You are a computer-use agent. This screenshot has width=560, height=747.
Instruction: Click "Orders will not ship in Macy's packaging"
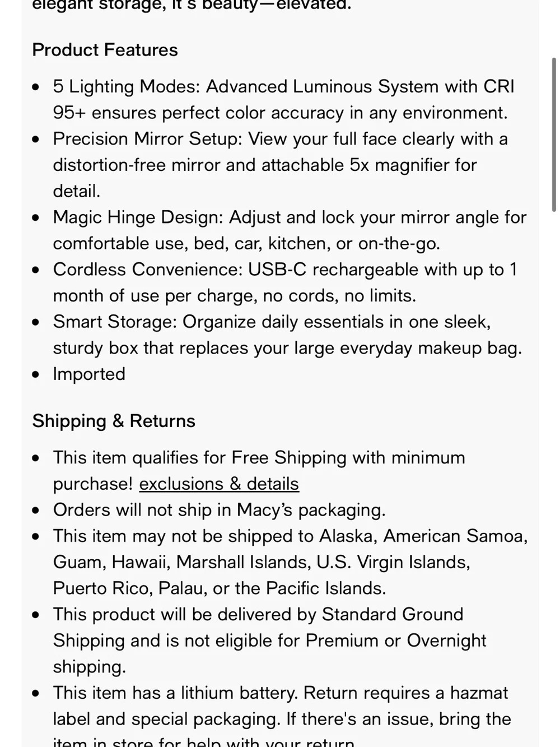click(x=219, y=510)
